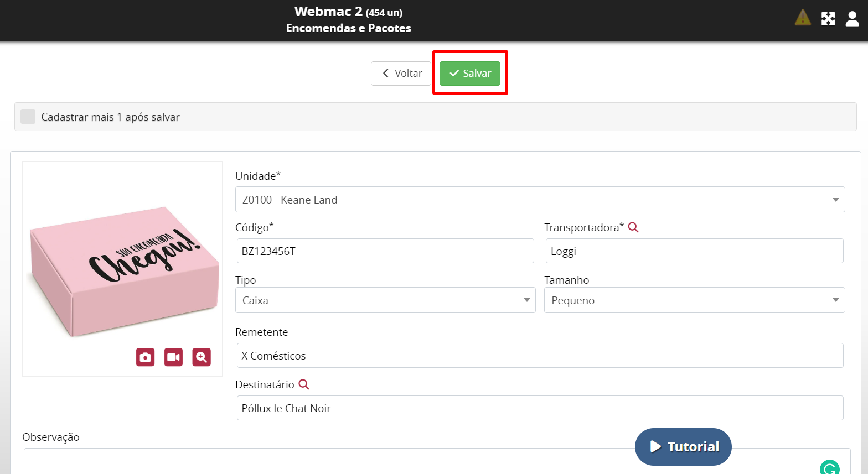Image resolution: width=868 pixels, height=474 pixels.
Task: Open the Tamanho dropdown
Action: (x=694, y=300)
